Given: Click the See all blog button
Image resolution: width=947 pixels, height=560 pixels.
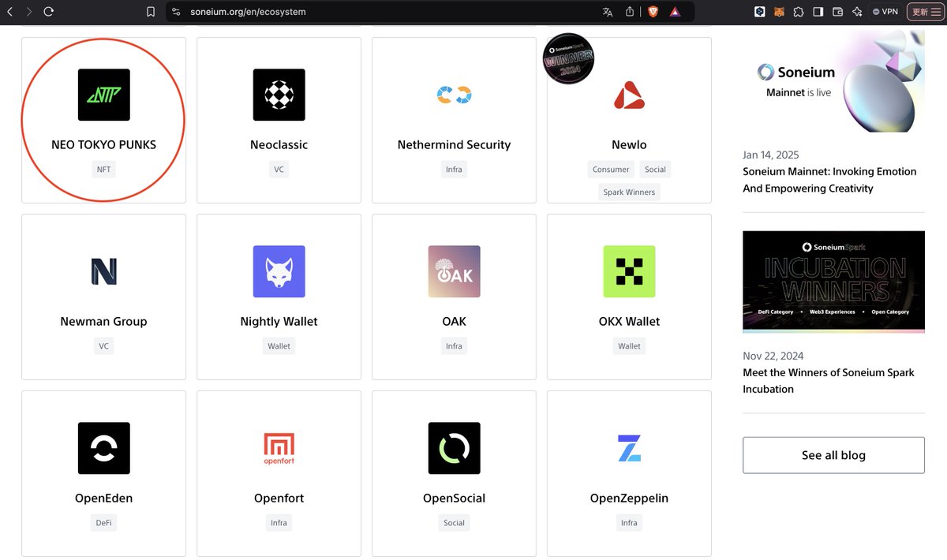Looking at the screenshot, I should [x=833, y=455].
